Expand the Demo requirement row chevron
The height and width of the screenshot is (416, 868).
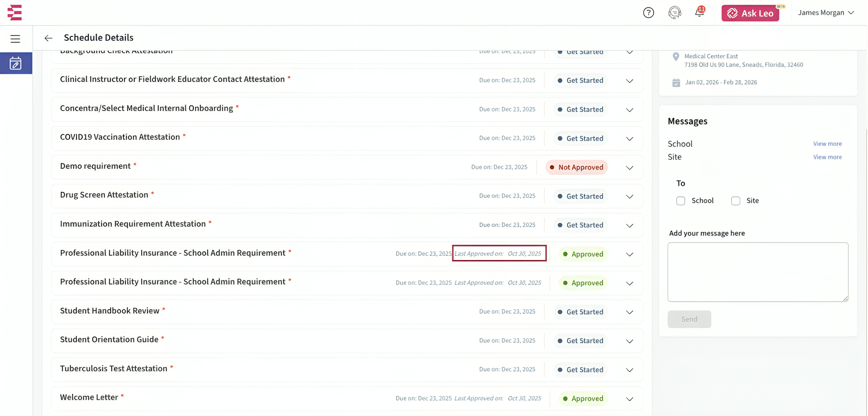point(629,168)
